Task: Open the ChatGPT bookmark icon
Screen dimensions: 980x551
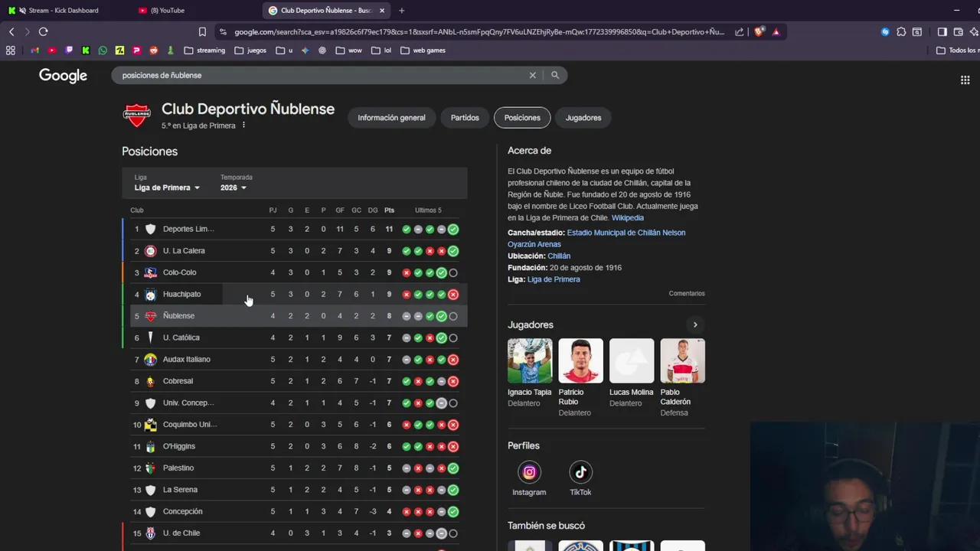Action: [322, 51]
